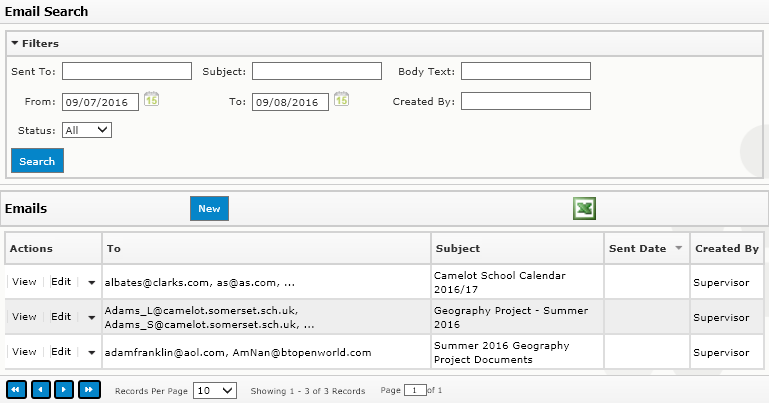Edit the Summer 2016 Geography Project Documents email

tap(61, 352)
